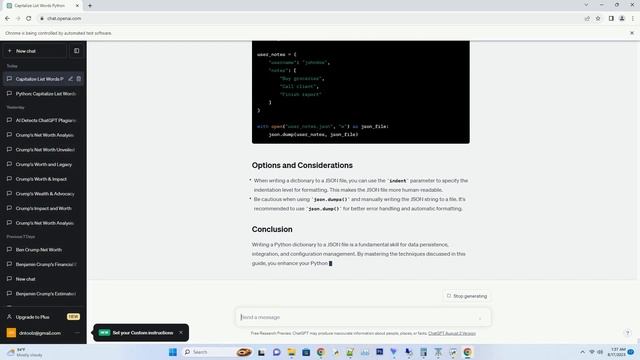Open the account menu for the gmail user
This screenshot has width=640, height=360.
pyautogui.click(x=39, y=333)
